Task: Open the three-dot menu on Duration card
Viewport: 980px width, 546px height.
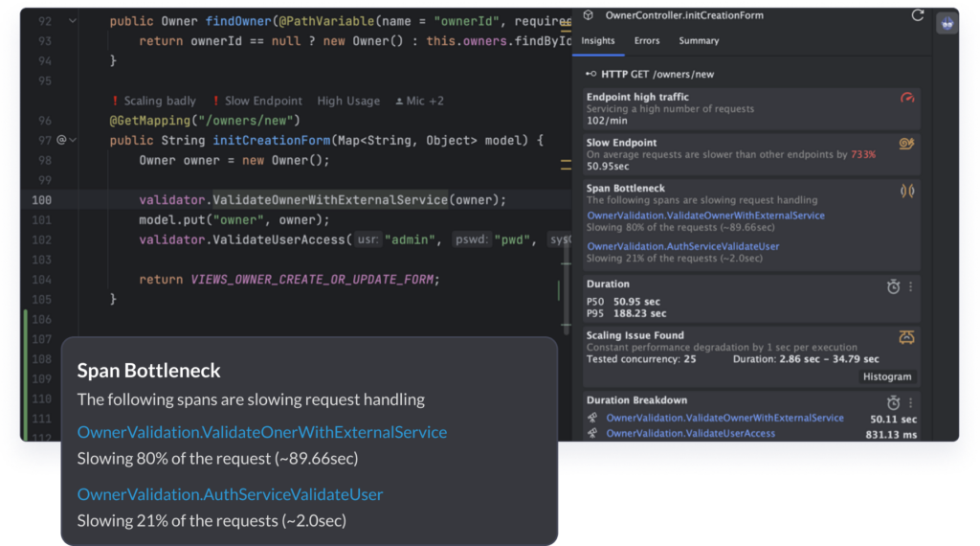Action: (910, 285)
